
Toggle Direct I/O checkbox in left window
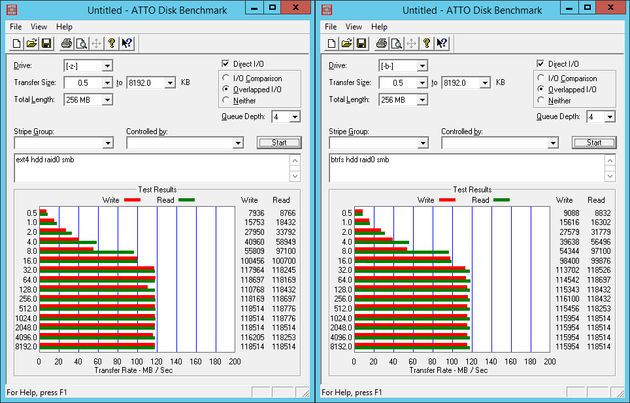(225, 63)
